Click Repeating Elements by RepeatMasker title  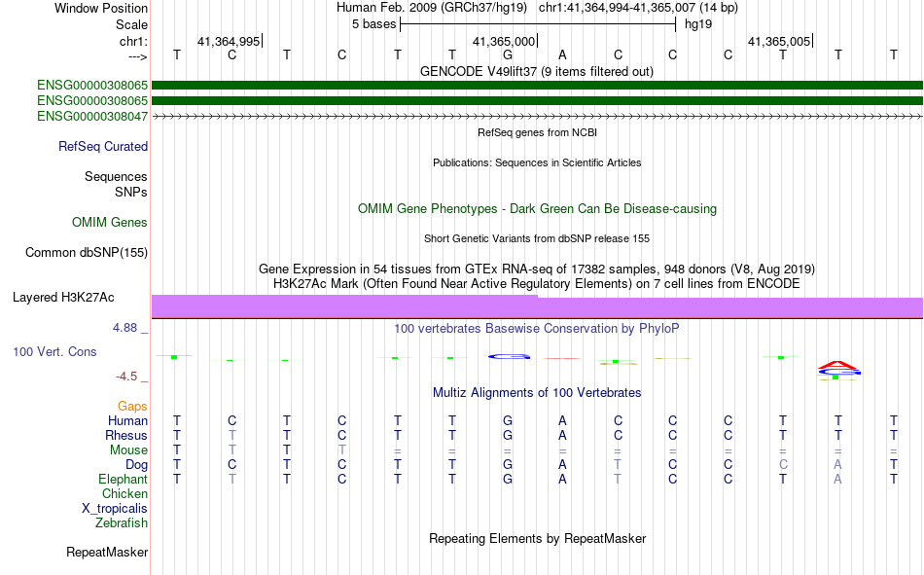pyautogui.click(x=537, y=538)
